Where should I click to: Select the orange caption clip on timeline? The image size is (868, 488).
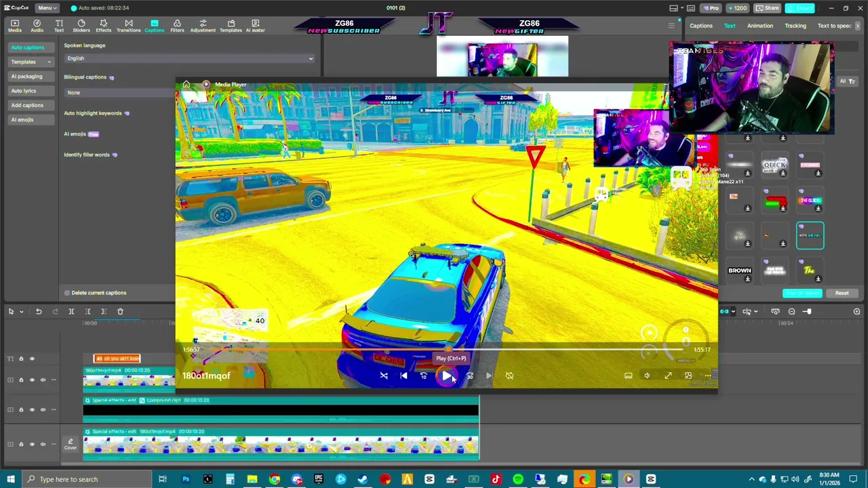[117, 359]
